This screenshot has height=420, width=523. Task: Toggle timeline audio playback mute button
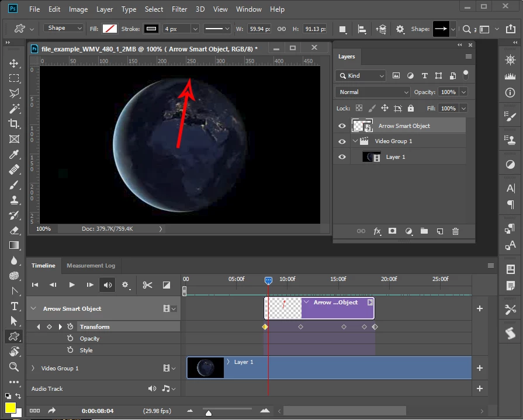(x=108, y=285)
